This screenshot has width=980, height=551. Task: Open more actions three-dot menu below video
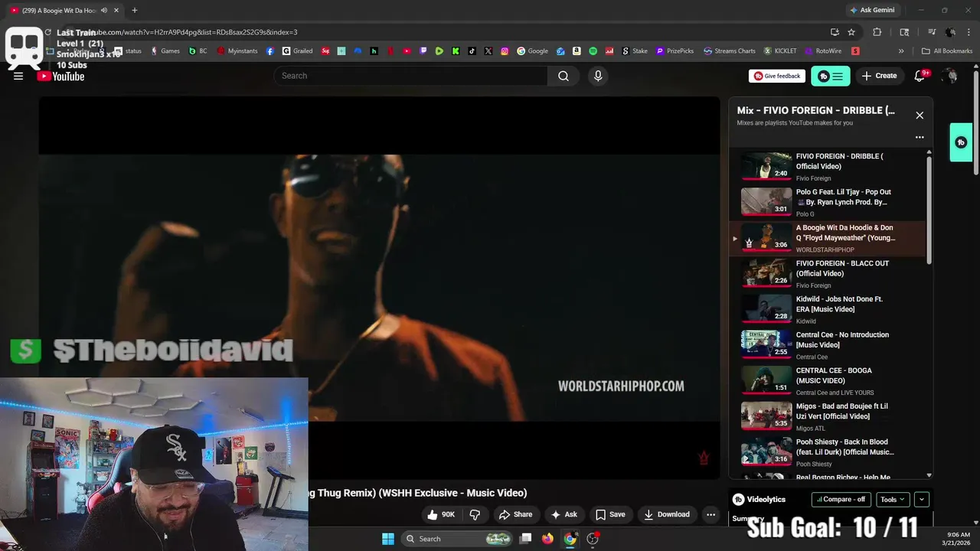click(710, 514)
